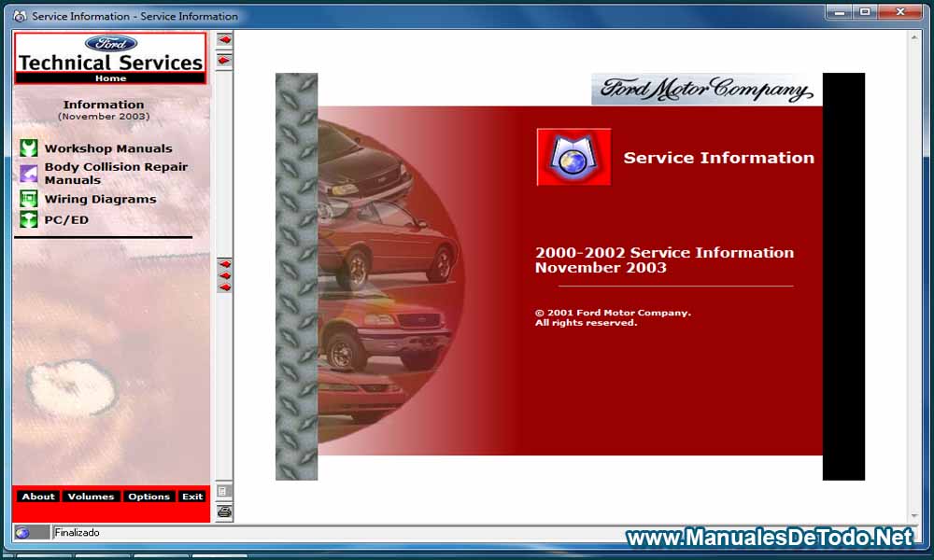This screenshot has height=560, width=934.
Task: Click the scrollbar up arrow at right
Action: click(914, 37)
